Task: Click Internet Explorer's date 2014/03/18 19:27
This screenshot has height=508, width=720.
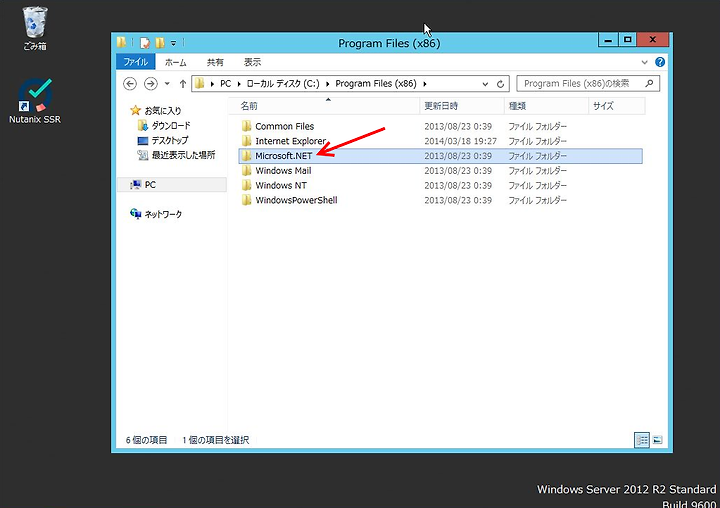Action: coord(461,141)
